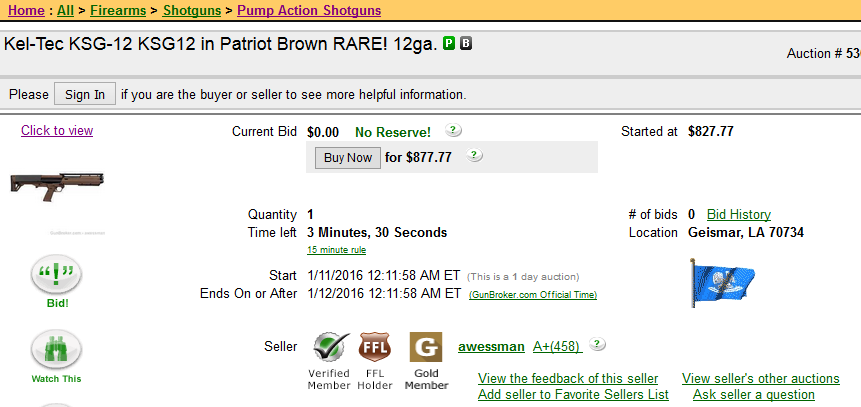Open seller awessman profile link
Screen dimensions: 861x407
(490, 346)
